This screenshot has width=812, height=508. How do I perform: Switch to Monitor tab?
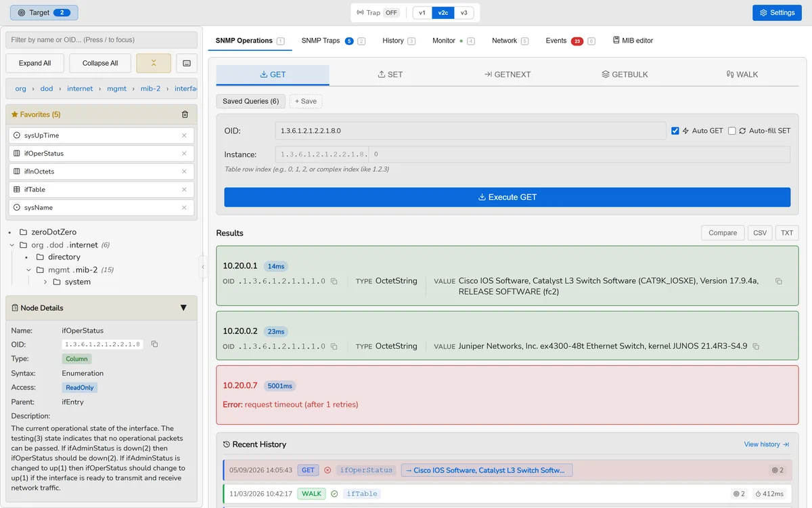coord(453,41)
